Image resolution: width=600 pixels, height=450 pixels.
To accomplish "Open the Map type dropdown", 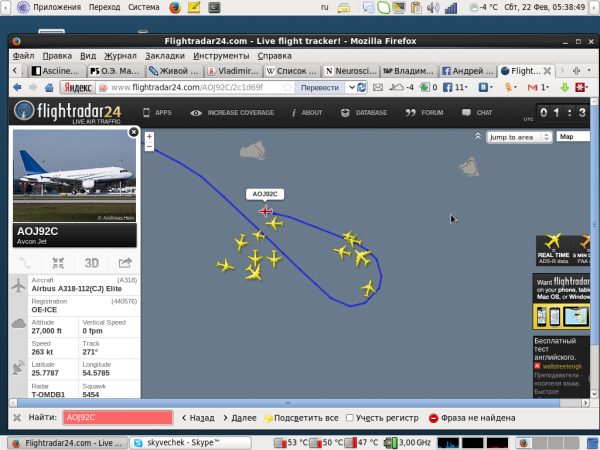I will tap(573, 137).
